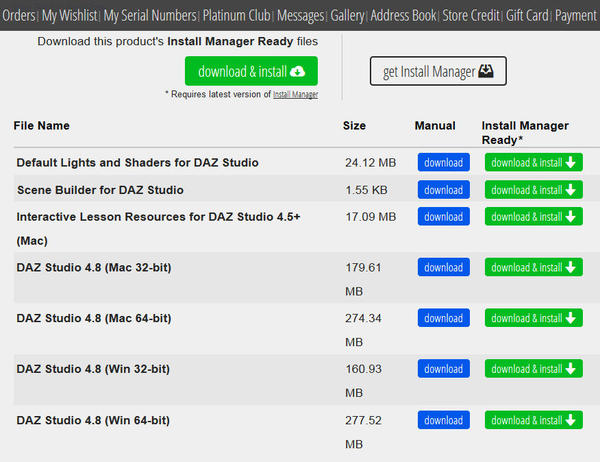Open Store Credit in the account bar
Viewport: 600px width, 462px height.
click(x=471, y=16)
